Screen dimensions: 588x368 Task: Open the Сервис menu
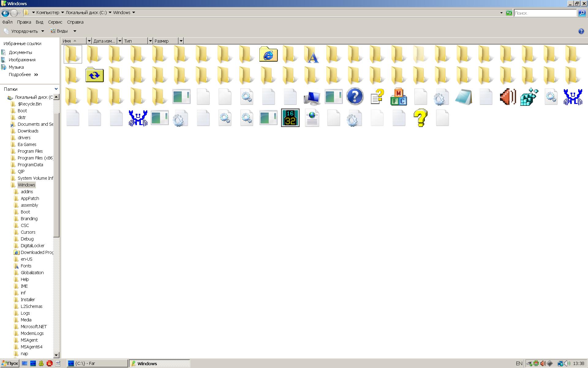55,22
